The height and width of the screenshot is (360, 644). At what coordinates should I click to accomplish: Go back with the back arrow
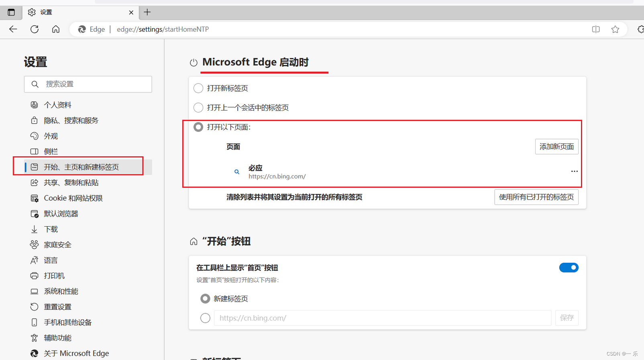[x=13, y=29]
